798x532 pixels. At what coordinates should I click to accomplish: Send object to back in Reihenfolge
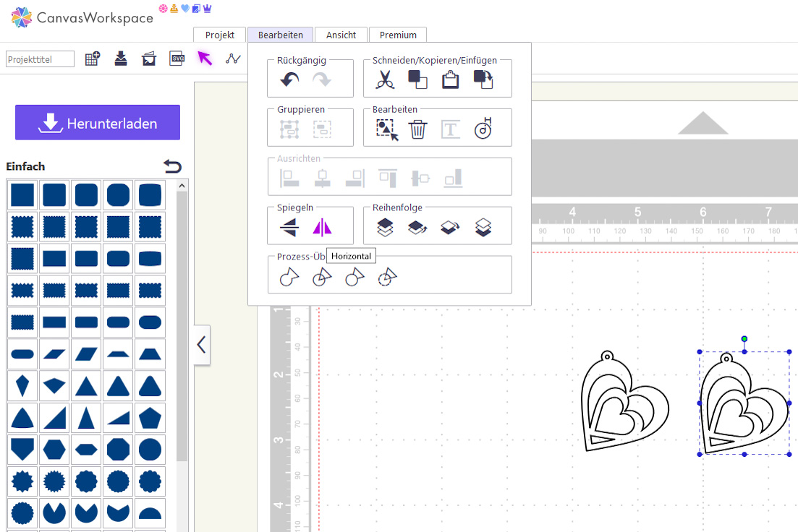coord(483,228)
